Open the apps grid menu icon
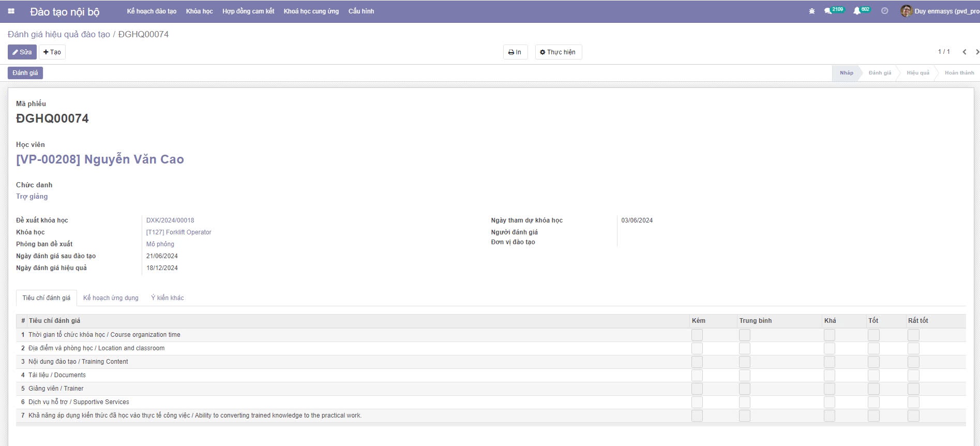Image resolution: width=980 pixels, height=446 pixels. click(x=11, y=11)
